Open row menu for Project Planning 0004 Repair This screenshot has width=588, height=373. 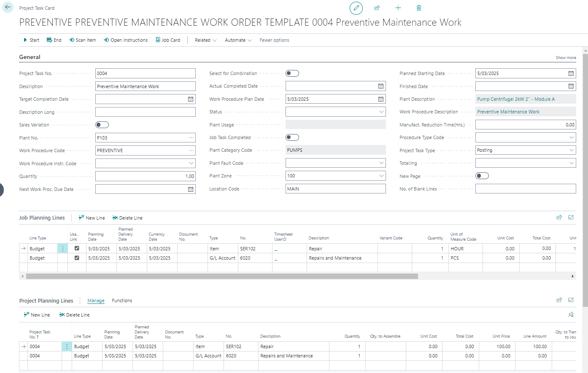tap(67, 346)
